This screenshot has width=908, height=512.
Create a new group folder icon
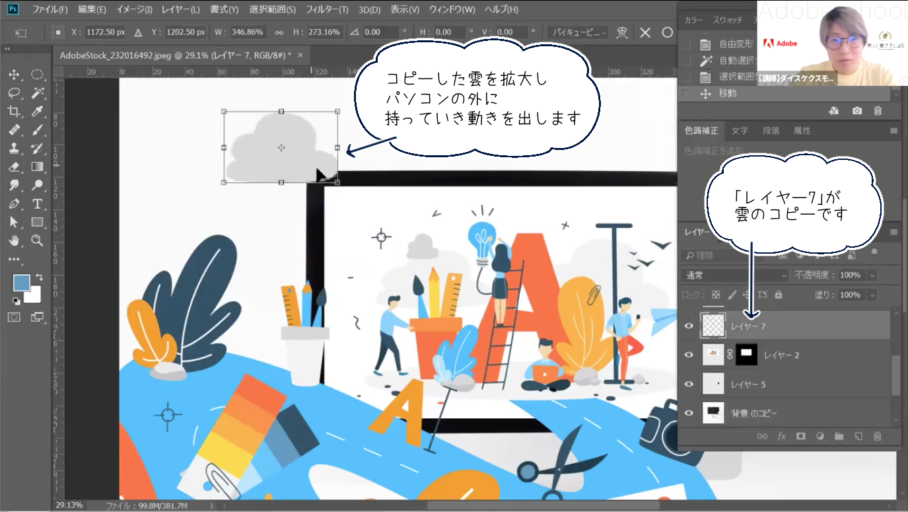[x=839, y=436]
